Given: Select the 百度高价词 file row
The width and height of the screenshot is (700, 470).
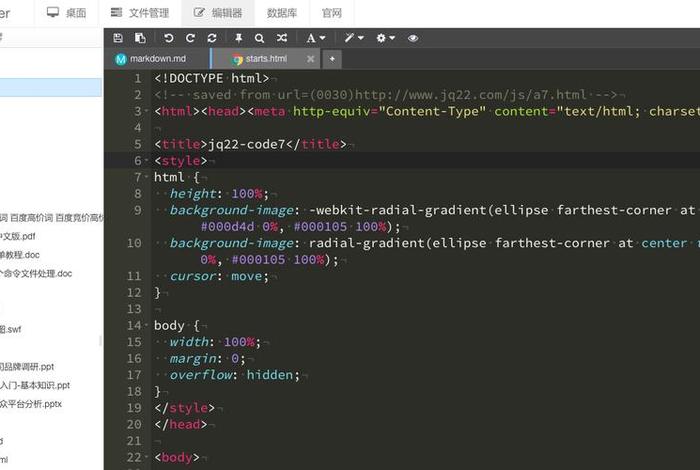Looking at the screenshot, I should pos(51,218).
